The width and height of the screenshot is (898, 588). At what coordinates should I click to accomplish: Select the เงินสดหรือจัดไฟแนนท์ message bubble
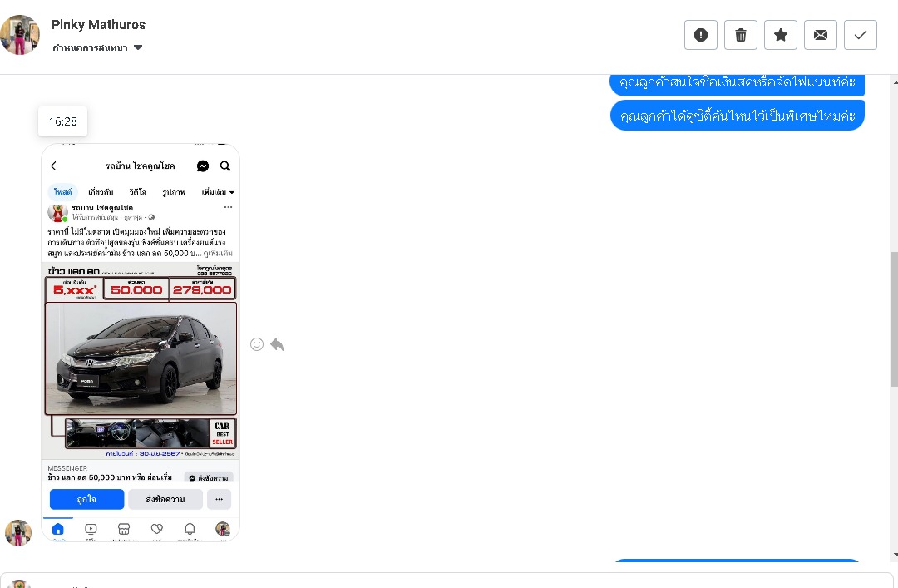(x=737, y=82)
